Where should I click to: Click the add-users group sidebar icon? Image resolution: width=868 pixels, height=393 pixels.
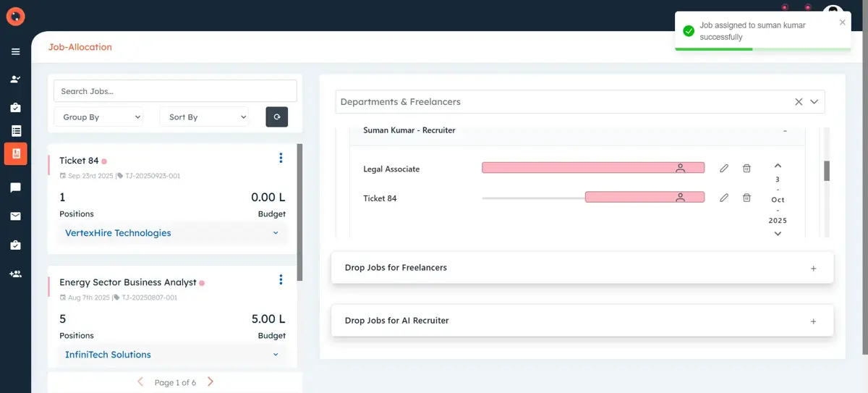click(15, 274)
